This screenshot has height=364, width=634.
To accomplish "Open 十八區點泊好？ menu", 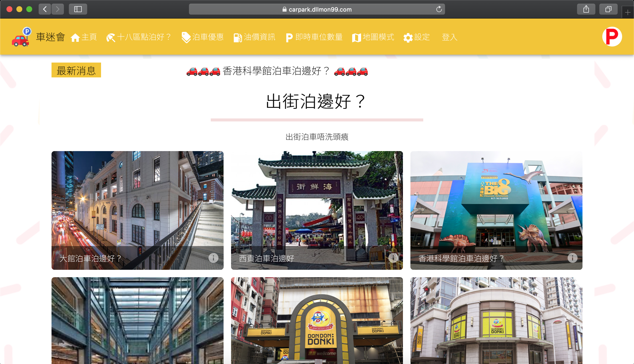I will tap(139, 37).
